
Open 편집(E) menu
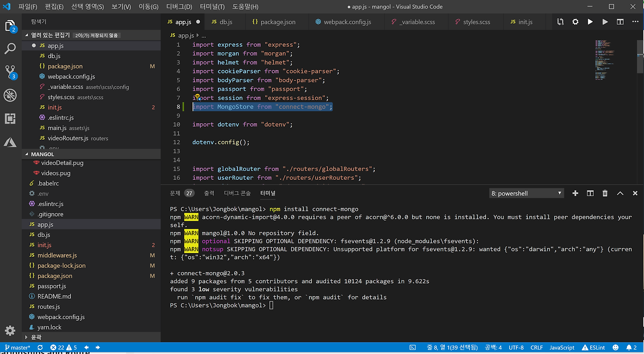(x=54, y=7)
